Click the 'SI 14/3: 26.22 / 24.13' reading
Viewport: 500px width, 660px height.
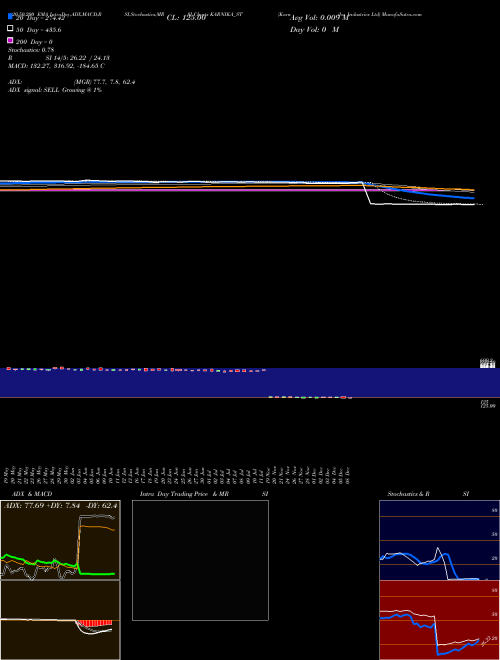(78, 58)
